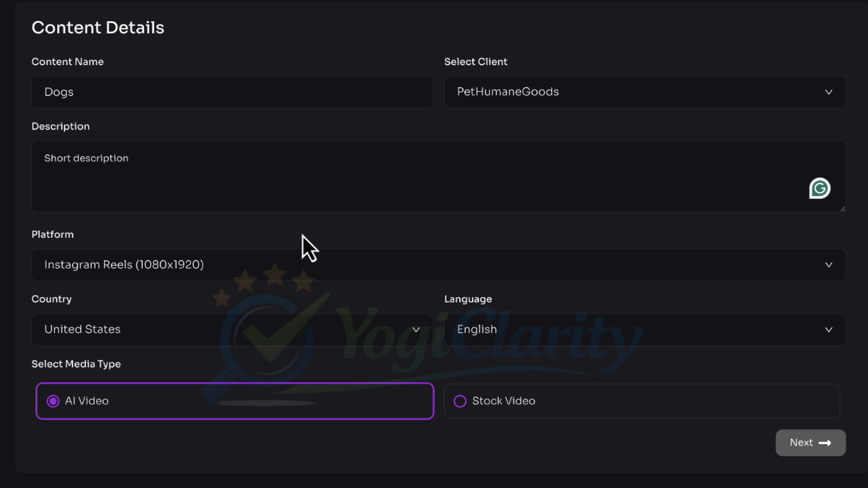
Task: Click the AI Video option label
Action: tap(87, 401)
